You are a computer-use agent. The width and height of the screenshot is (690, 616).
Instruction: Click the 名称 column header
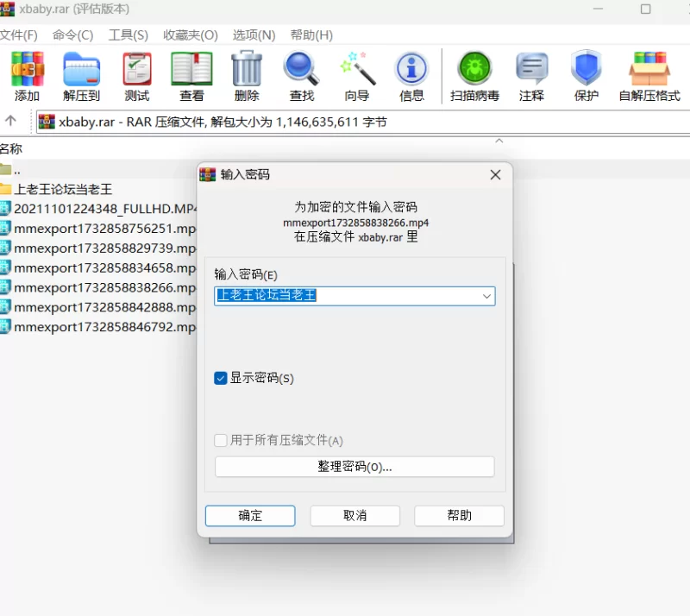coord(11,149)
